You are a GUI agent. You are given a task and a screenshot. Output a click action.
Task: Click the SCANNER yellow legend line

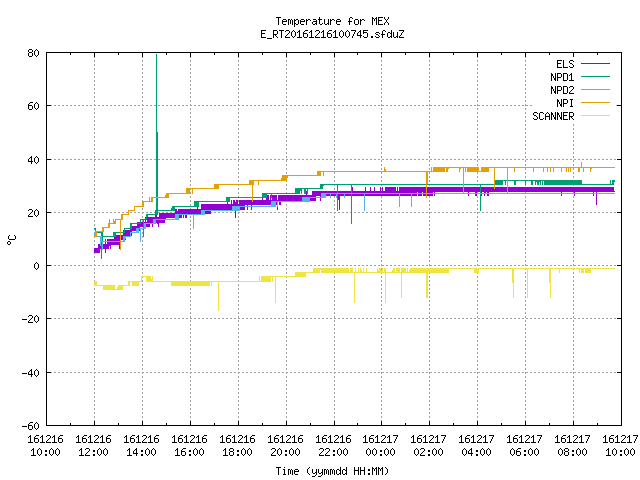tap(595, 116)
